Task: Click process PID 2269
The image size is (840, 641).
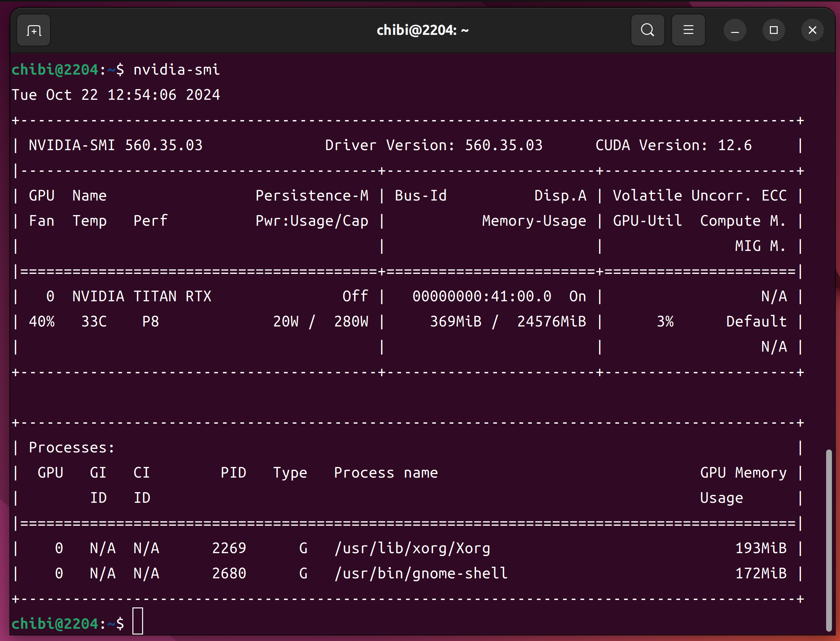Action: pyautogui.click(x=229, y=548)
